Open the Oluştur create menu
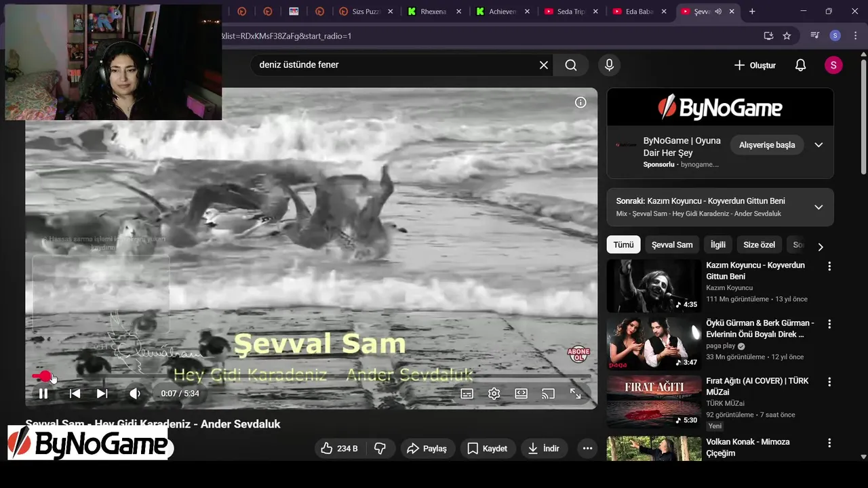 [754, 65]
